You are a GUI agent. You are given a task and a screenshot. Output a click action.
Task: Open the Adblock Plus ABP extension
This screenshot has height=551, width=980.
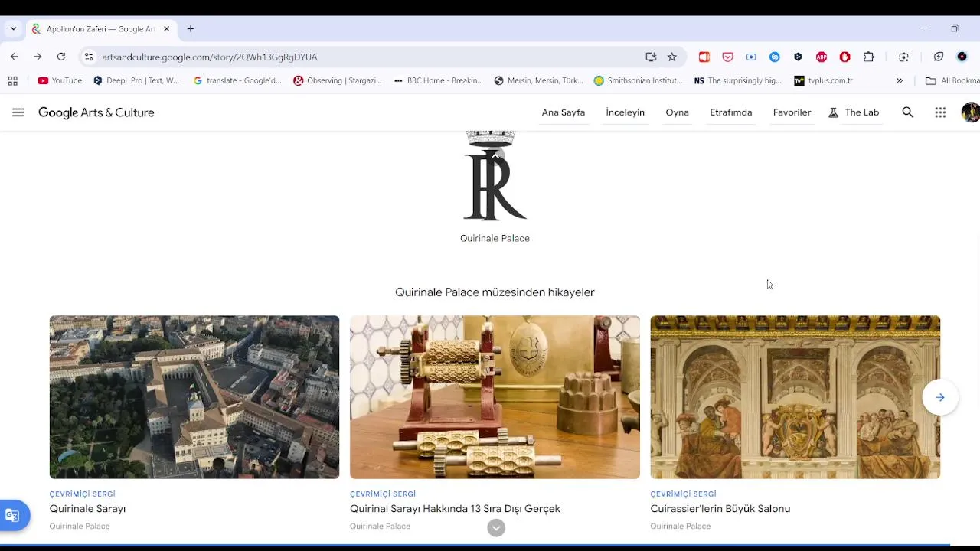pyautogui.click(x=822, y=57)
